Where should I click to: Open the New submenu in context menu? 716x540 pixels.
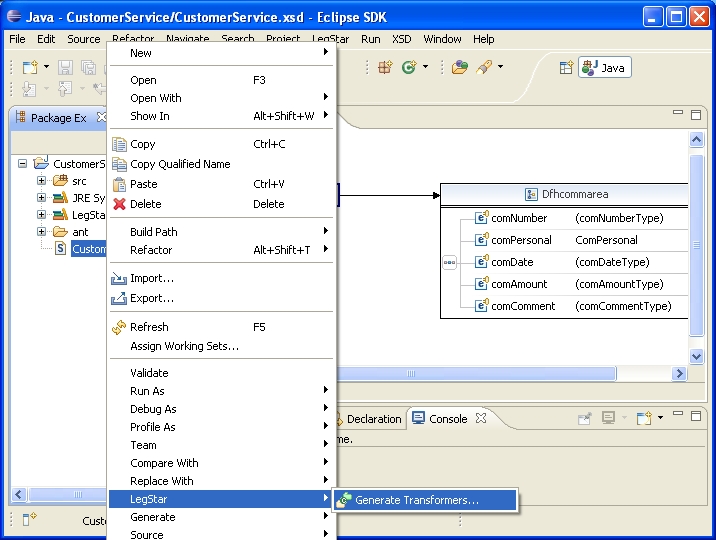(222, 53)
